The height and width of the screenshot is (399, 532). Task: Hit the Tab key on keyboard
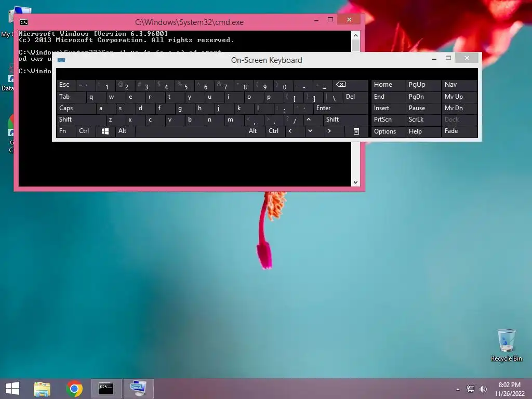(x=71, y=97)
